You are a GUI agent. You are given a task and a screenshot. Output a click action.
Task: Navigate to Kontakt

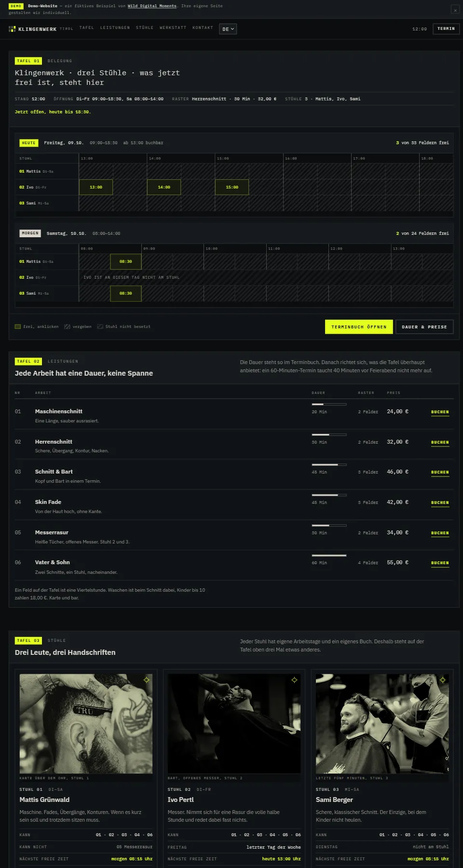tap(203, 28)
